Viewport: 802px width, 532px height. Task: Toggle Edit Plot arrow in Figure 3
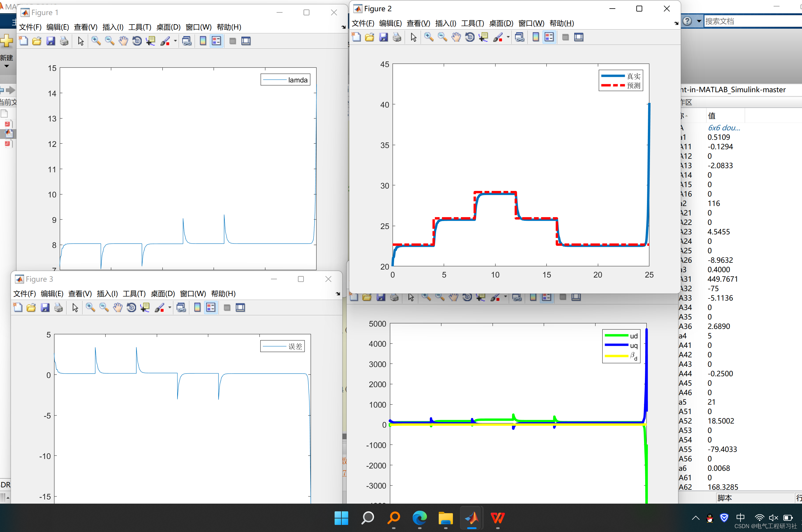point(75,308)
